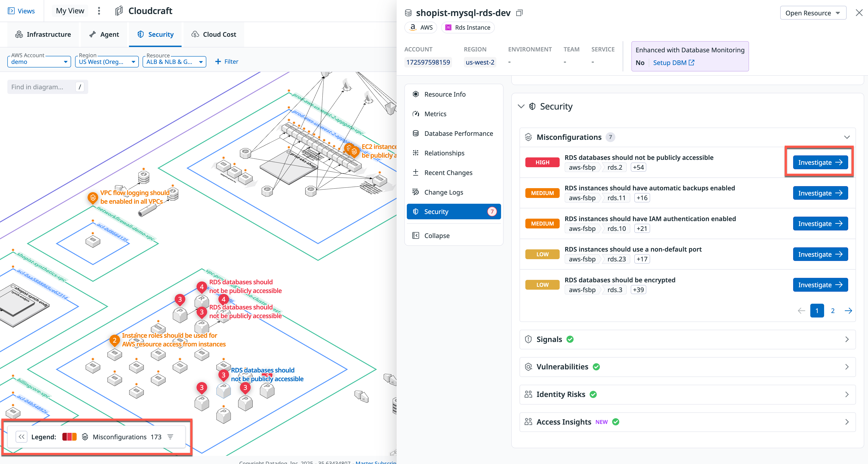This screenshot has height=464, width=868.
Task: Investigate the publicly accessible RDS finding
Action: [820, 162]
